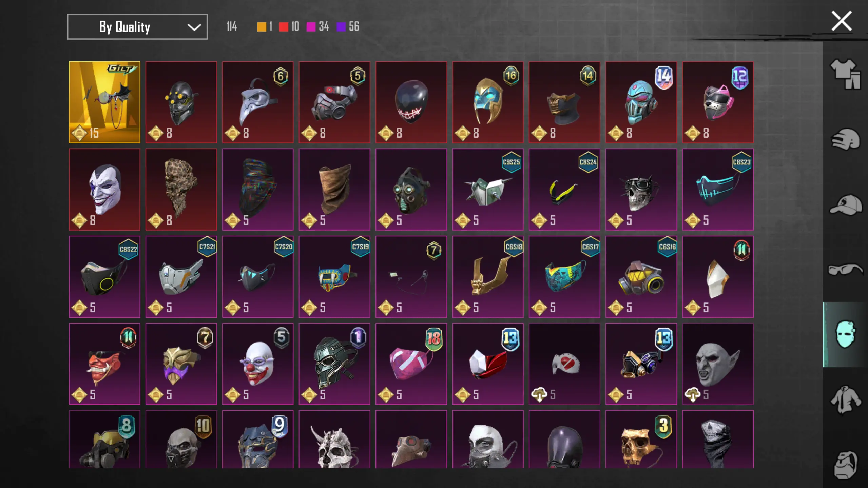Click the orange quality color swatch
Viewport: 868px width, 488px height.
262,27
